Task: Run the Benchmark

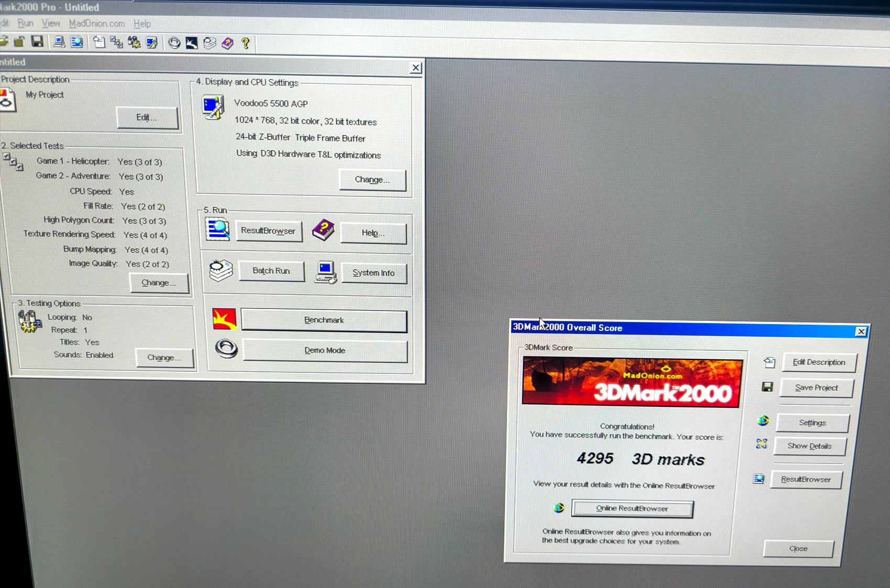Action: tap(324, 320)
